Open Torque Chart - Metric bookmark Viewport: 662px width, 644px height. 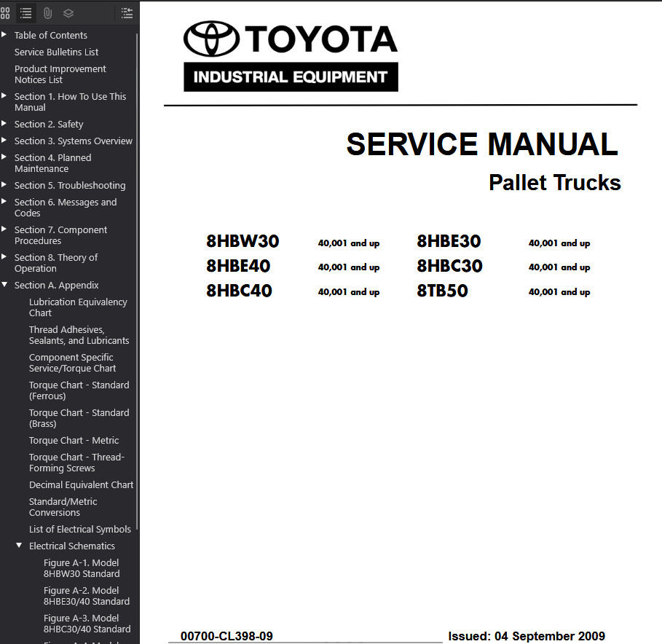(x=74, y=441)
